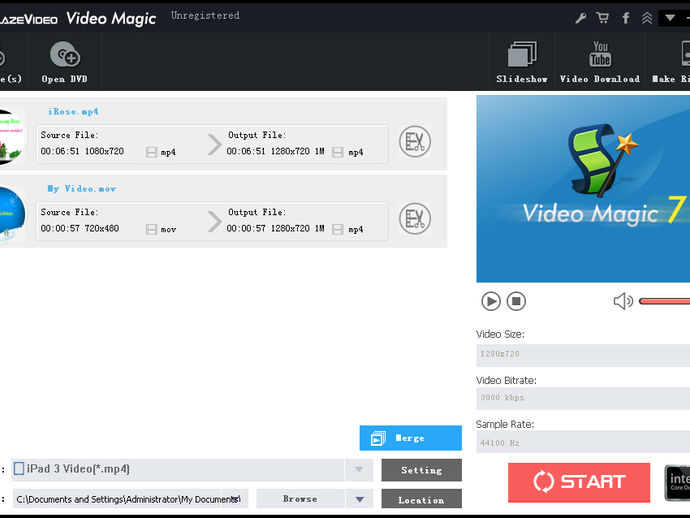
Task: Mute the preview speaker icon
Action: click(x=623, y=301)
